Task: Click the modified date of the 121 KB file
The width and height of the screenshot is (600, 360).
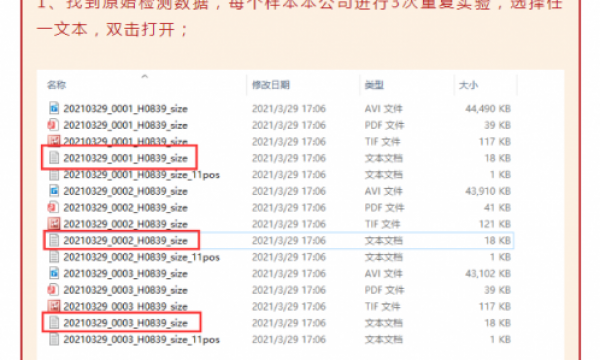Action: 289,224
